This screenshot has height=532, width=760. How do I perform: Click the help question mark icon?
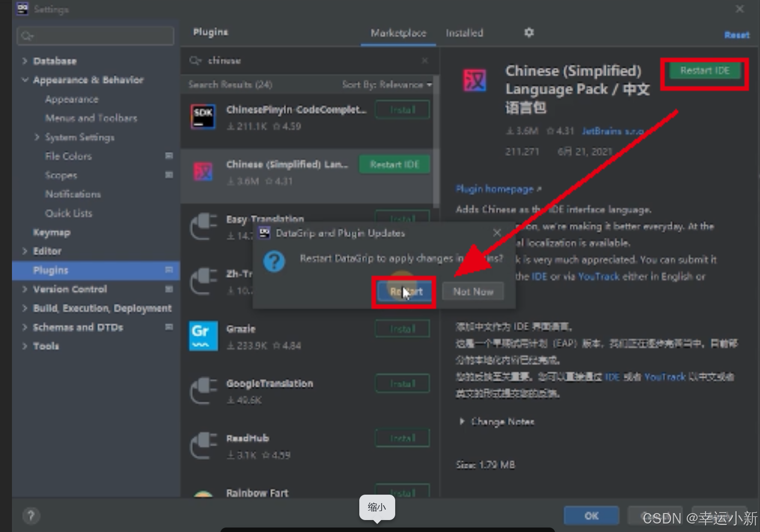coord(31,516)
